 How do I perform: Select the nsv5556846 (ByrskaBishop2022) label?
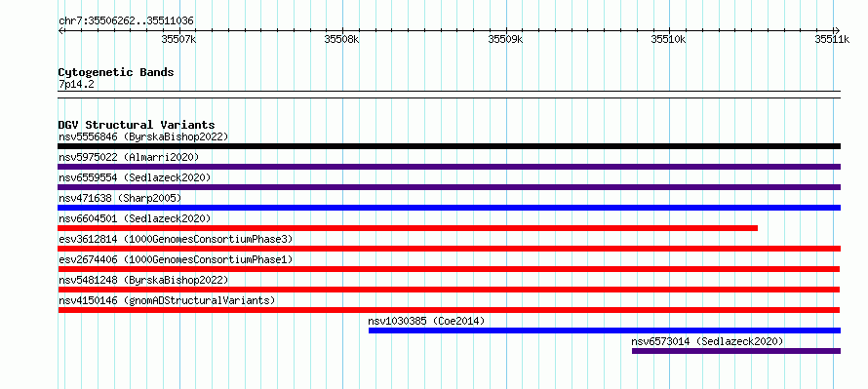tap(143, 136)
